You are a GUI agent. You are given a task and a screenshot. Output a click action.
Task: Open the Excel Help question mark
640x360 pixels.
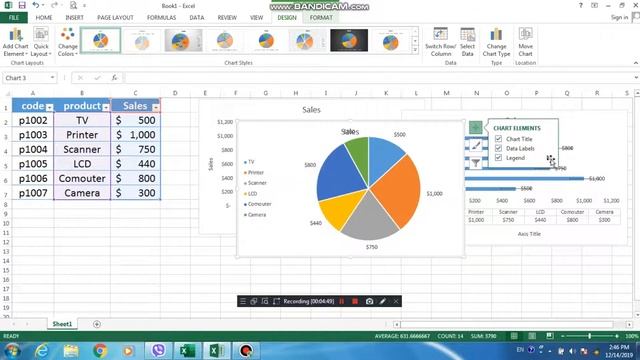pyautogui.click(x=580, y=5)
